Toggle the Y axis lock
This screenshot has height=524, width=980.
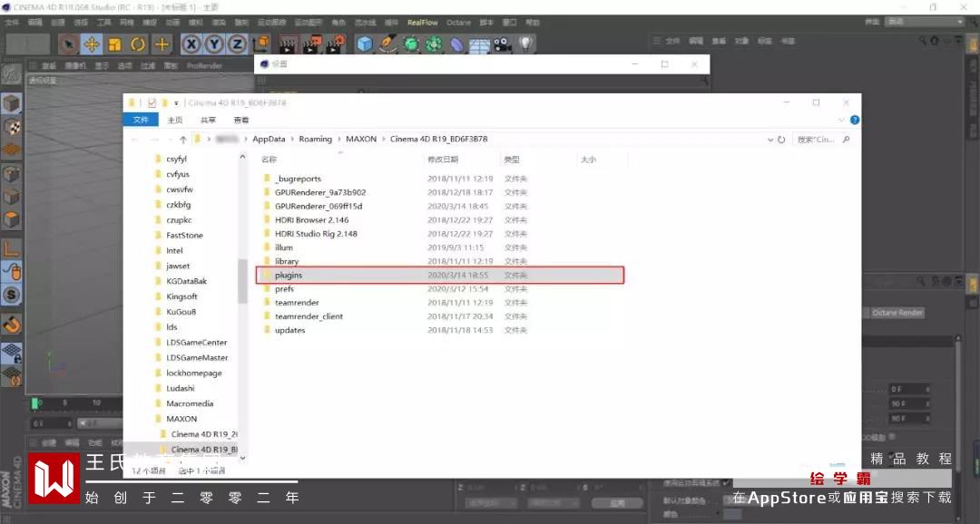[214, 44]
